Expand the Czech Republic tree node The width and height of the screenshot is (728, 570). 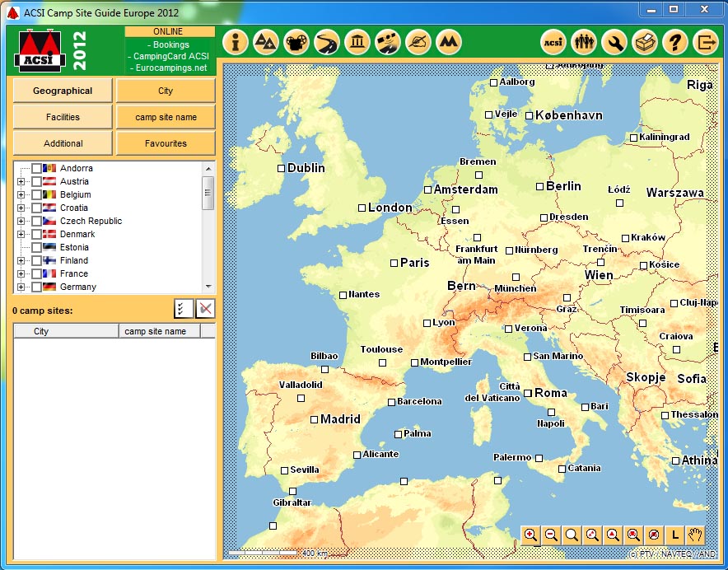(x=21, y=221)
